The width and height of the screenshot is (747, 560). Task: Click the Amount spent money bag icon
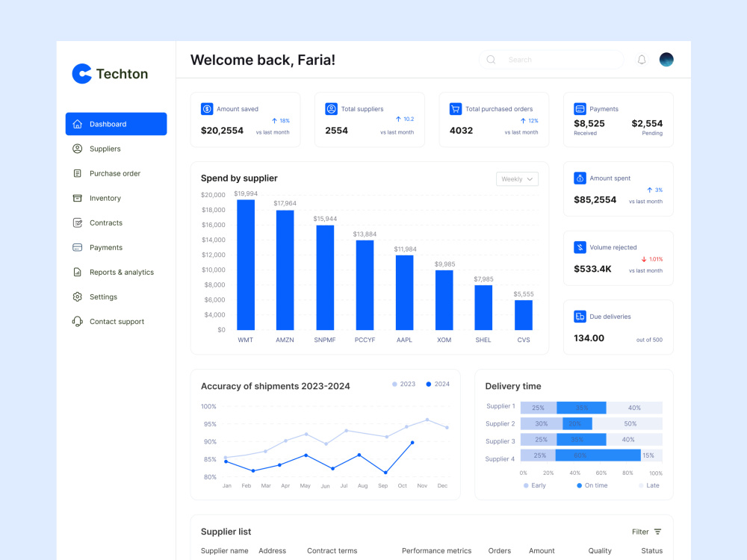580,178
